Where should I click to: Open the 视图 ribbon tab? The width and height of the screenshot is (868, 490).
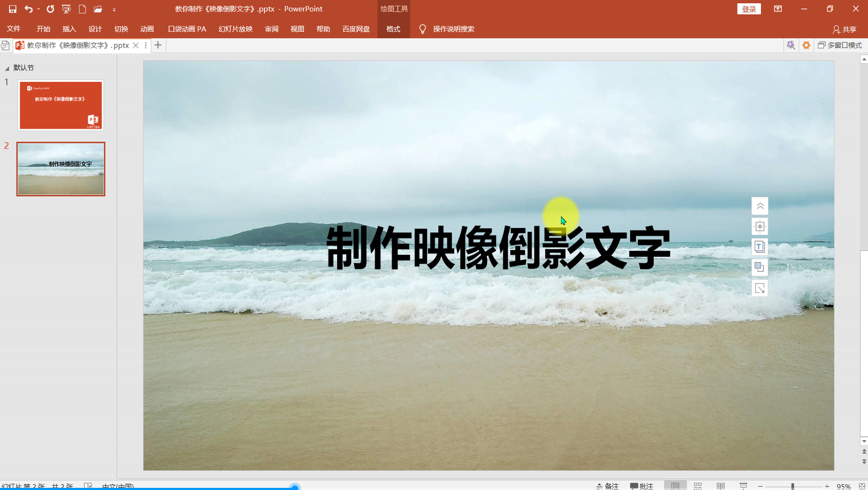(298, 29)
